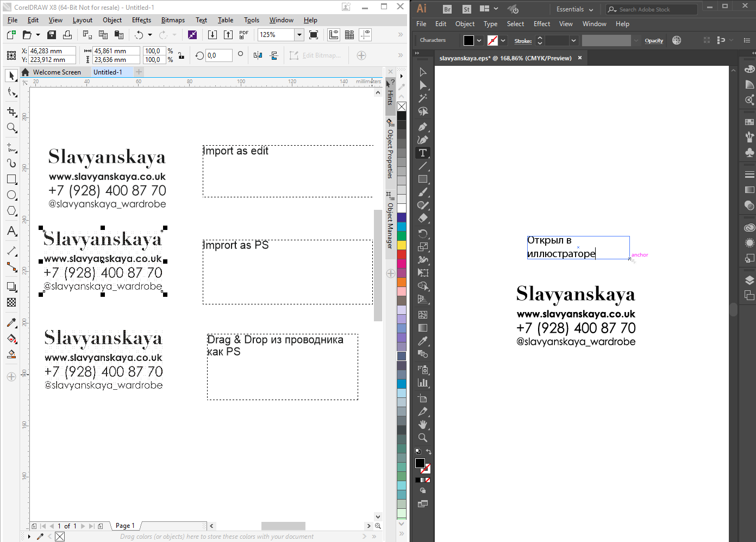Open the stroke weight dropdown
756x542 pixels.
pyautogui.click(x=573, y=41)
